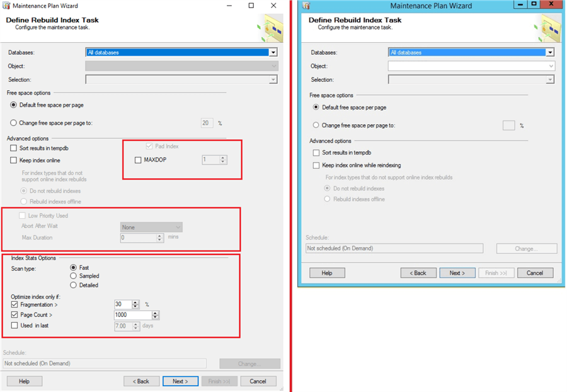
Task: Click the left wizard's title bar app icon
Action: click(6, 6)
